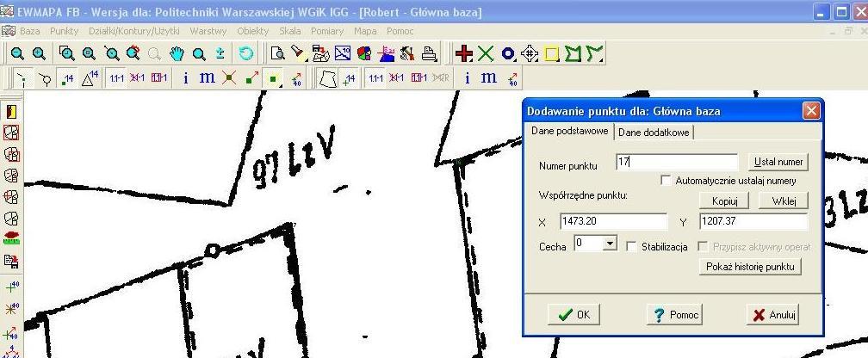
Task: Select the crosshair target tool
Action: click(x=530, y=53)
